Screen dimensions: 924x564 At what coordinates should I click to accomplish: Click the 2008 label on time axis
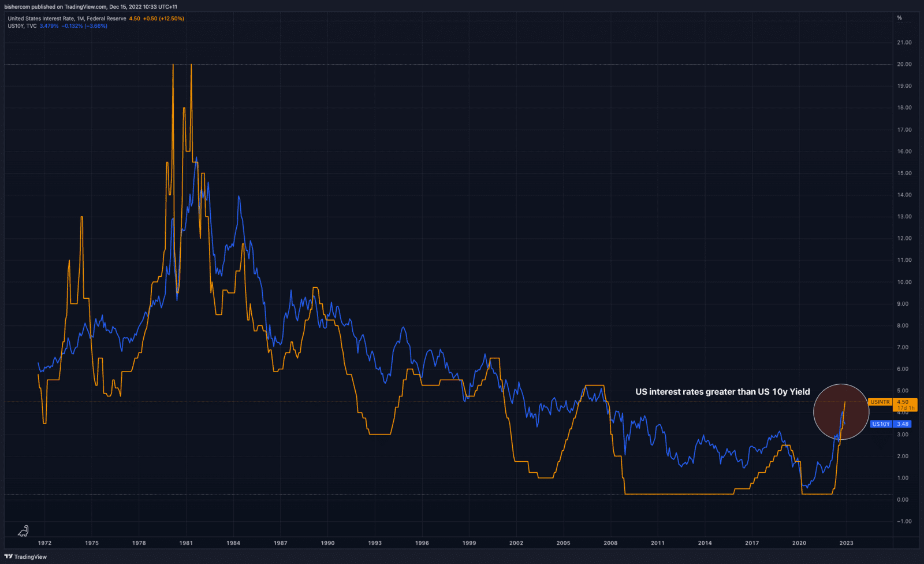pos(610,543)
